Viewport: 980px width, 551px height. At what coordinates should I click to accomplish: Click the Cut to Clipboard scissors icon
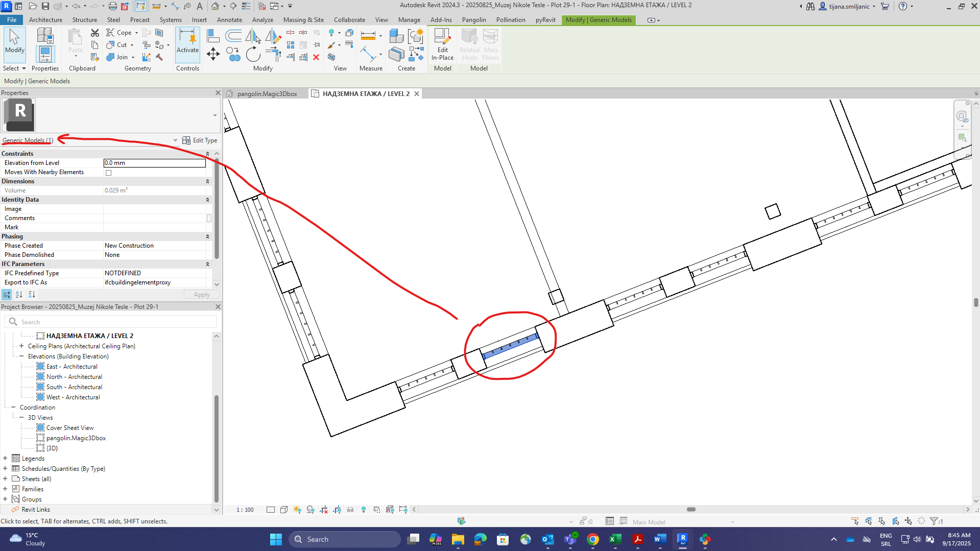pyautogui.click(x=95, y=33)
